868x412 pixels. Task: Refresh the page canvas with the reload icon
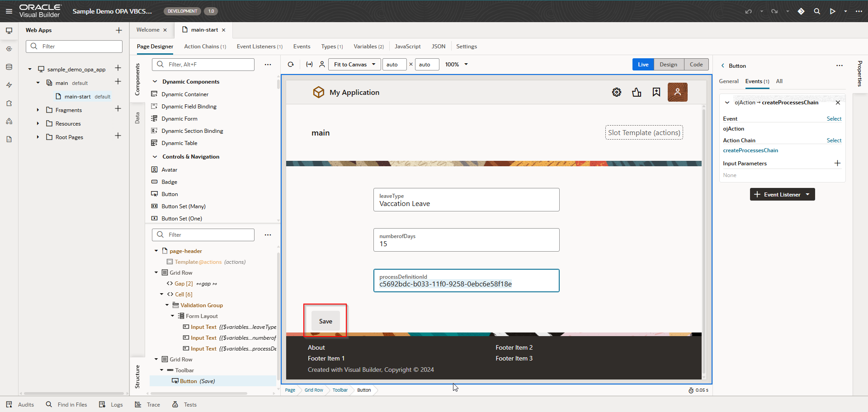(x=291, y=64)
